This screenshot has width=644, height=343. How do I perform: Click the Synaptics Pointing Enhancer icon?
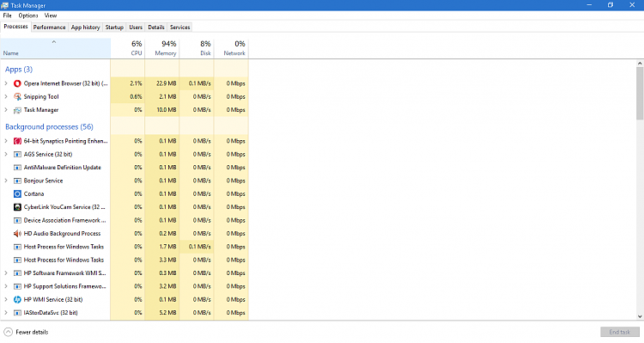pyautogui.click(x=17, y=141)
